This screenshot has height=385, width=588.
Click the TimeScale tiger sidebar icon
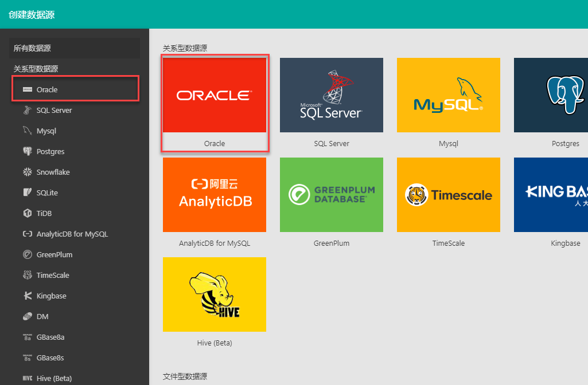pyautogui.click(x=28, y=275)
